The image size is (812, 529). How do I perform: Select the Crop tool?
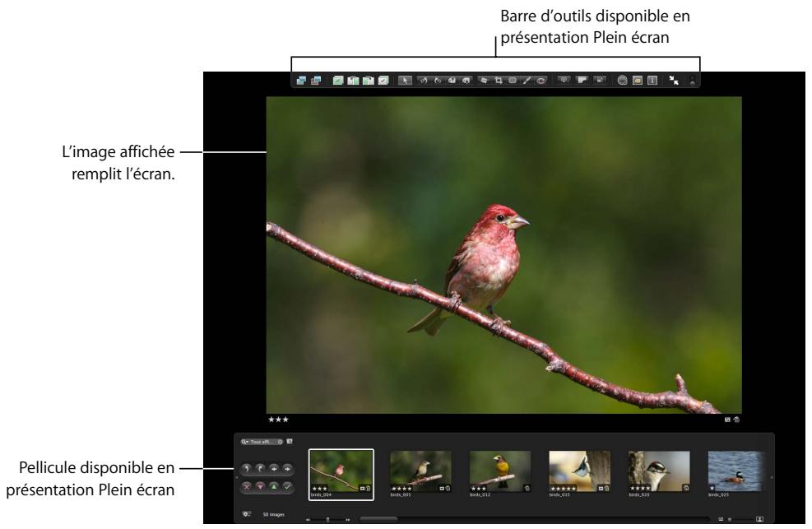click(x=499, y=81)
